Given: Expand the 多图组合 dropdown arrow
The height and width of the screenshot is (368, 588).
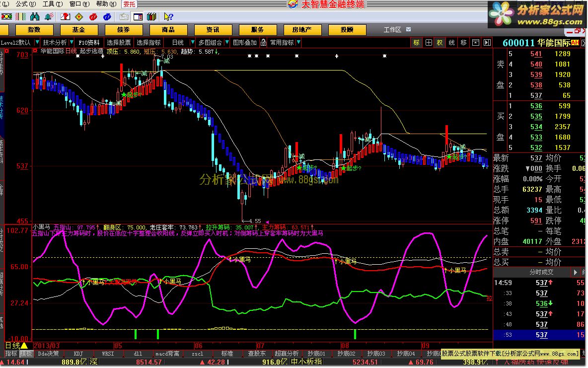Looking at the screenshot, I should click(226, 42).
